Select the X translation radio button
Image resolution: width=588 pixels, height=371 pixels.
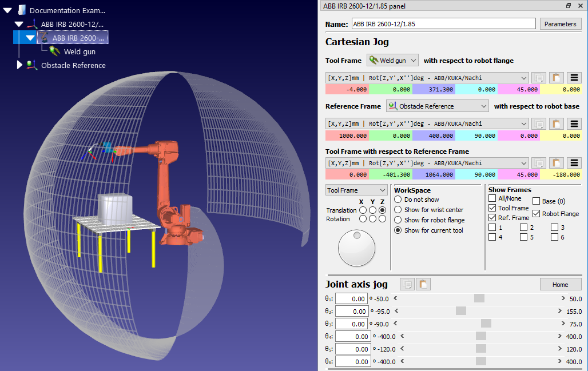point(362,210)
